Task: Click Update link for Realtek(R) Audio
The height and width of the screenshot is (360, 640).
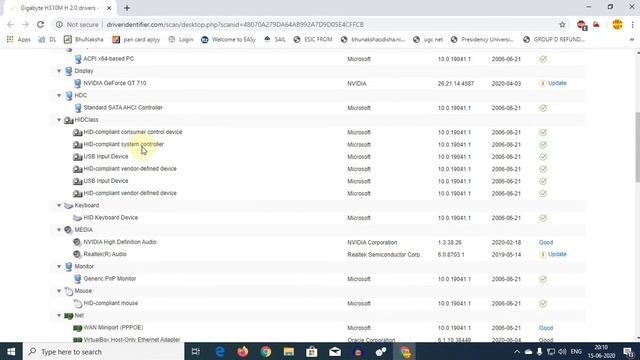Action: tap(557, 254)
